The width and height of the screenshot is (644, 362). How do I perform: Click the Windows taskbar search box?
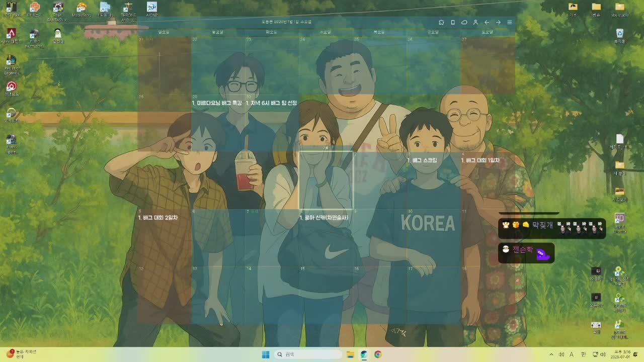tap(308, 354)
